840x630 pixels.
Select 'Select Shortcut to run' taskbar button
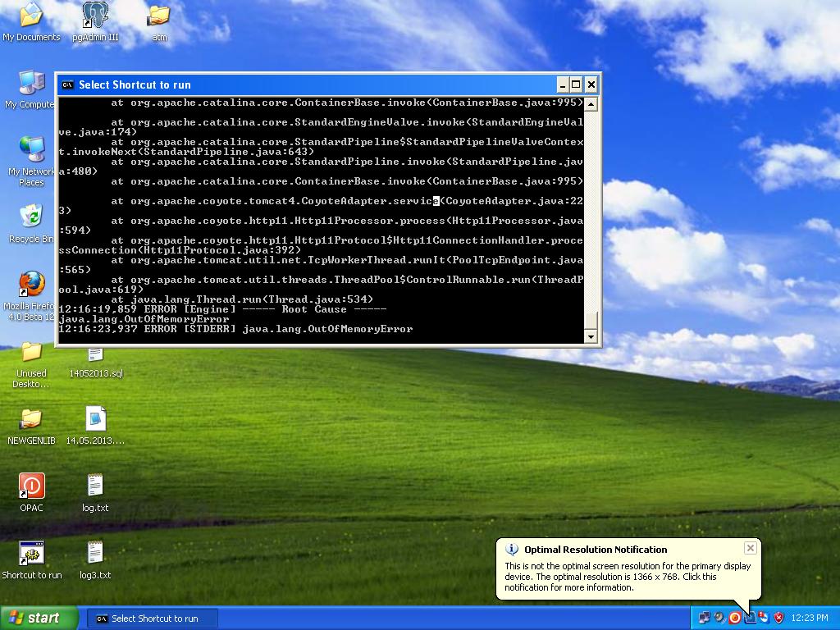point(153,619)
